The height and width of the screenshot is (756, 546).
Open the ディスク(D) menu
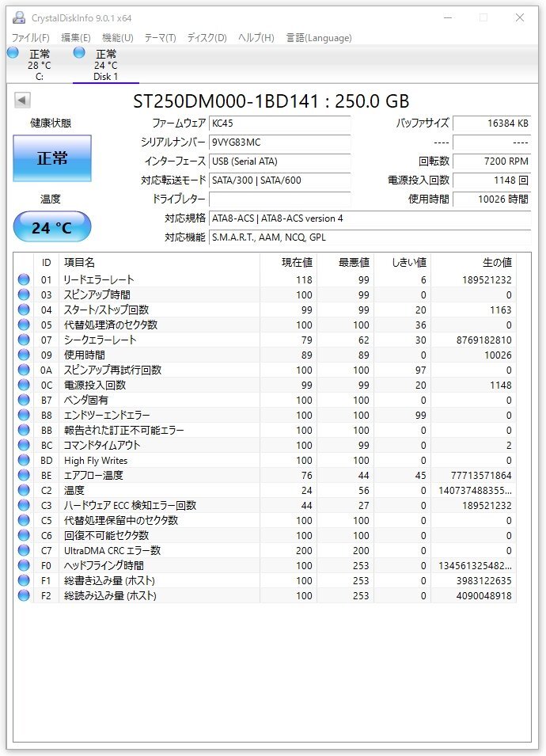[x=207, y=38]
